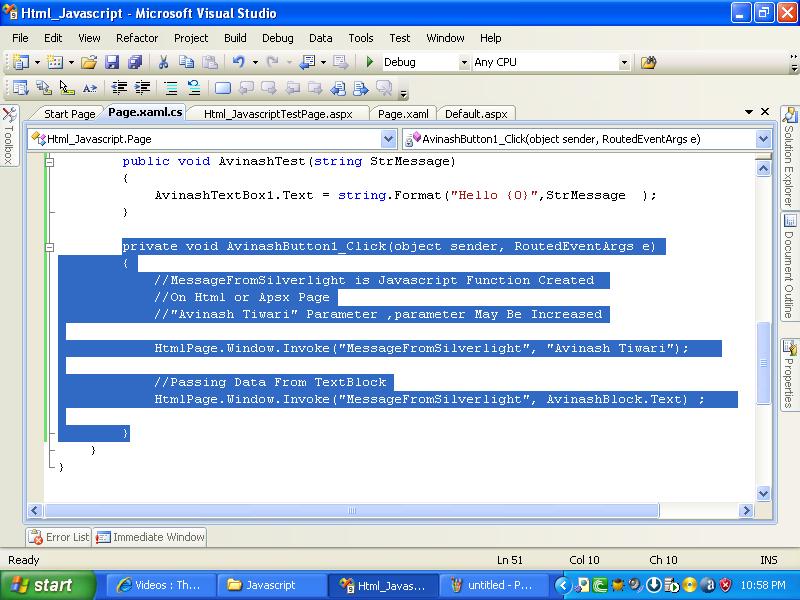This screenshot has width=800, height=600.
Task: Switch to the Default.aspx tab
Action: (x=476, y=114)
